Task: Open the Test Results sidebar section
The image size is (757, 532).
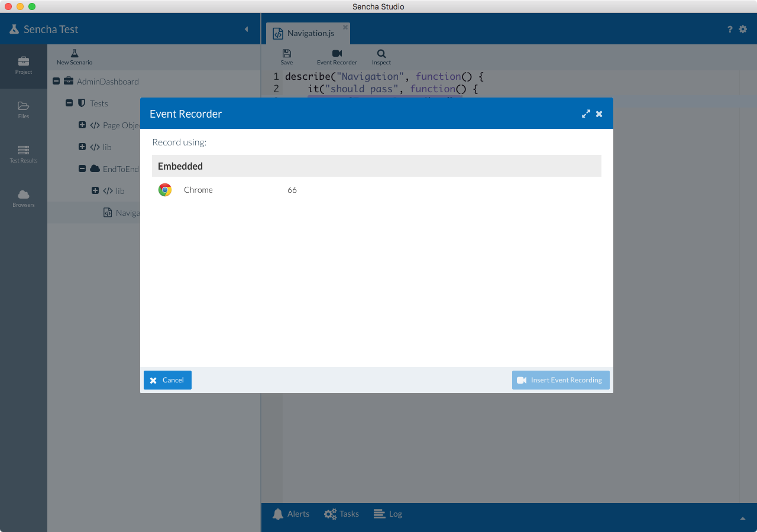Action: coord(24,155)
